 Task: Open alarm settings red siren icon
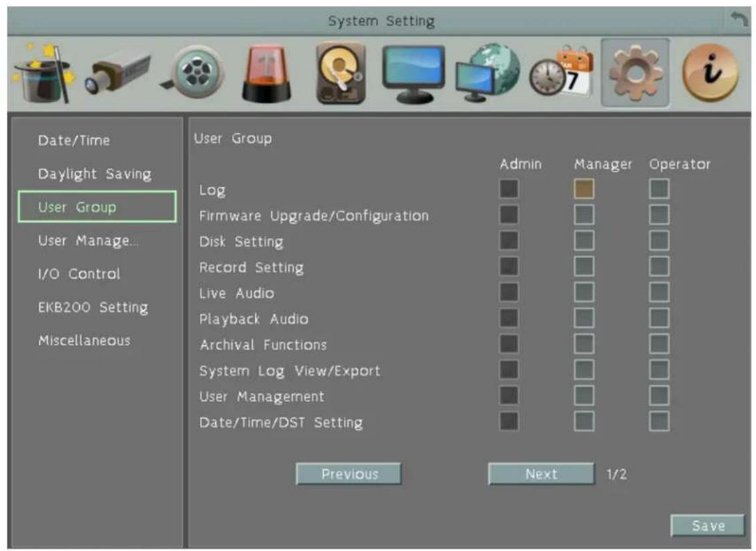point(267,73)
